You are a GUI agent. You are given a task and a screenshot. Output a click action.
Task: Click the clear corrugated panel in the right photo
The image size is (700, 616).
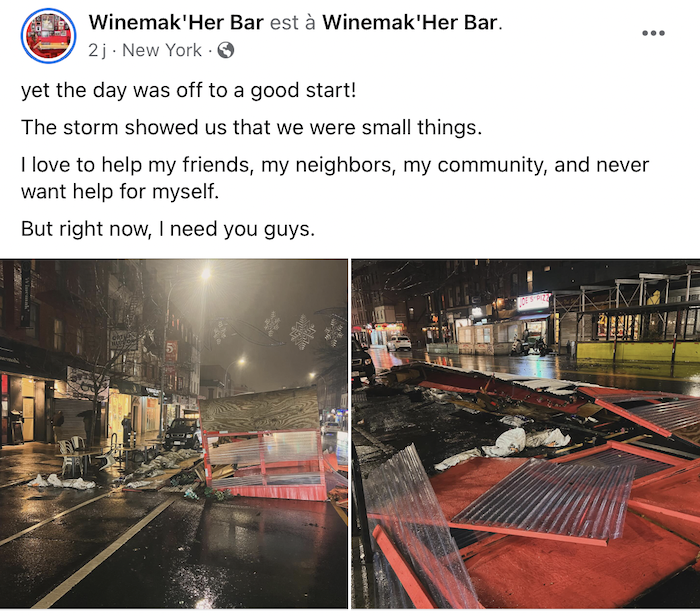[544, 498]
